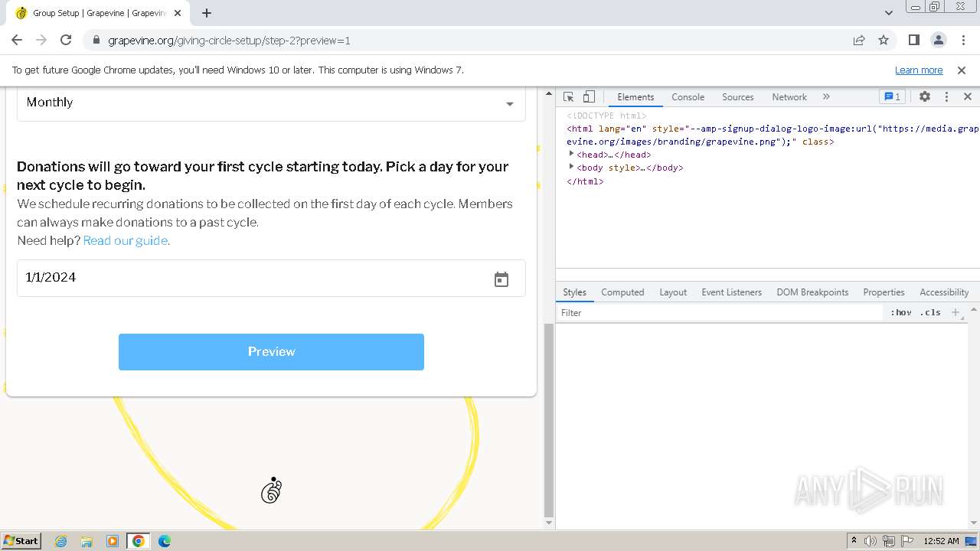View site information padlock icon
980x551 pixels.
point(96,41)
